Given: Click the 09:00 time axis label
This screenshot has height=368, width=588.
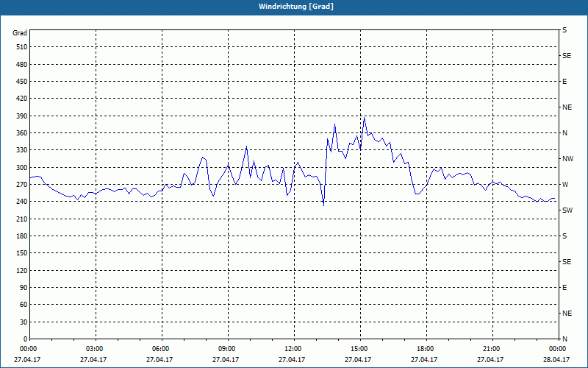Looking at the screenshot, I should (227, 349).
